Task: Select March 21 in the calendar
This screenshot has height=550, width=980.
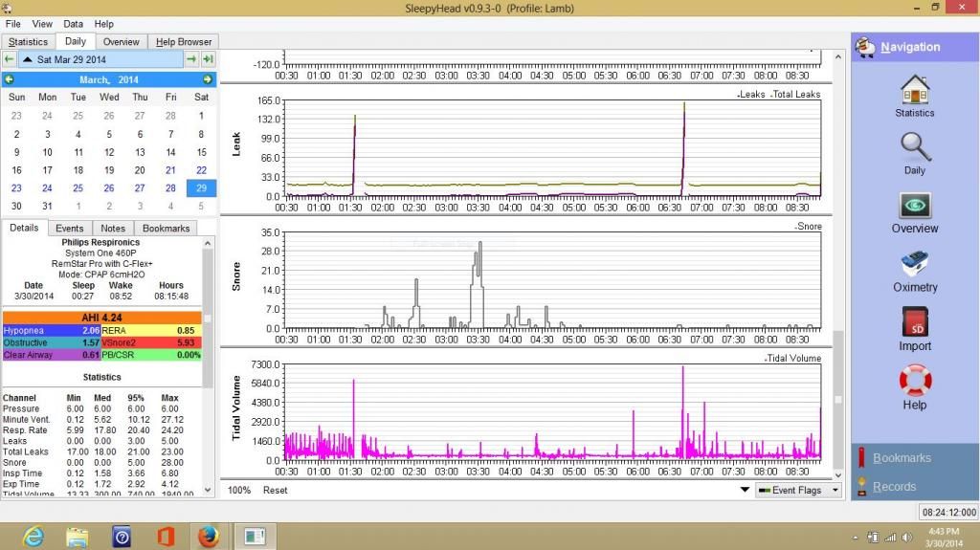Action: click(170, 170)
